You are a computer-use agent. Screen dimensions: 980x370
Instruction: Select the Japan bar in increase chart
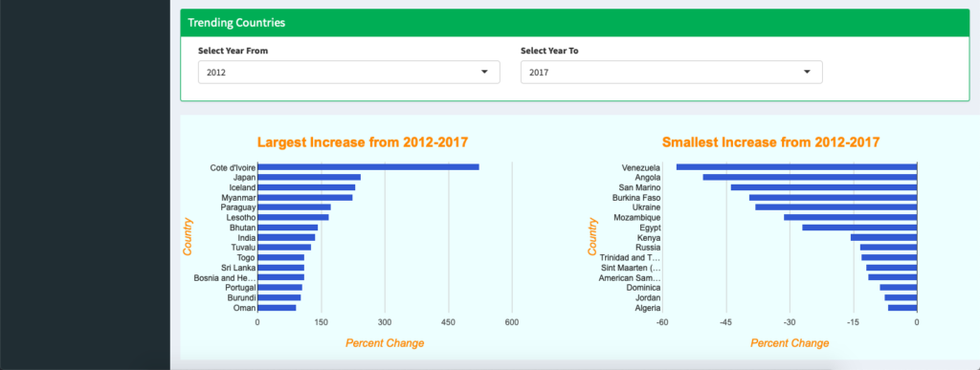[x=309, y=177]
